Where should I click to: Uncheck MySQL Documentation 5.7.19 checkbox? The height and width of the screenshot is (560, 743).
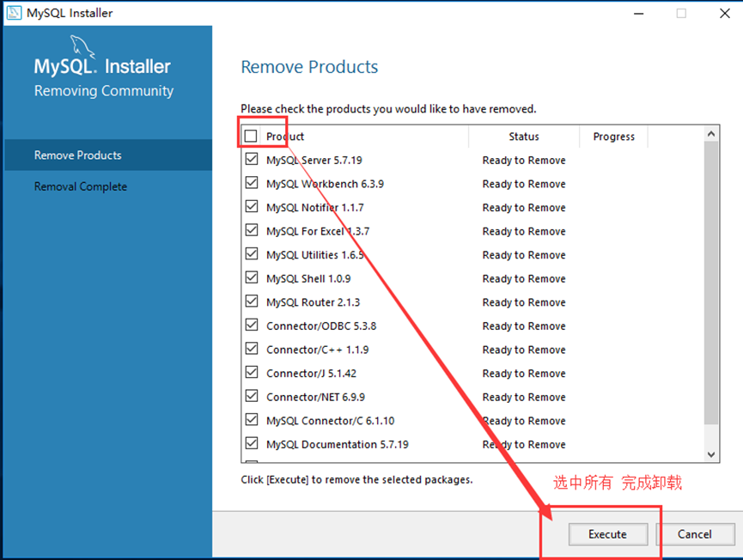tap(252, 443)
